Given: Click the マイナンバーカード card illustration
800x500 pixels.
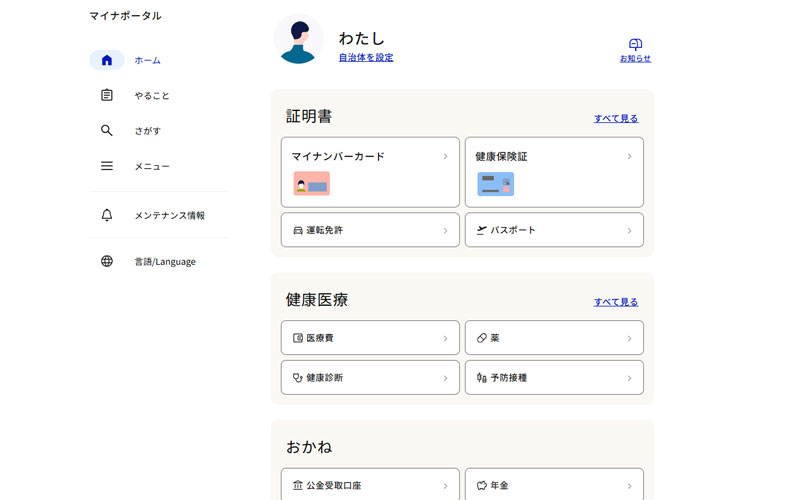Looking at the screenshot, I should (x=312, y=184).
